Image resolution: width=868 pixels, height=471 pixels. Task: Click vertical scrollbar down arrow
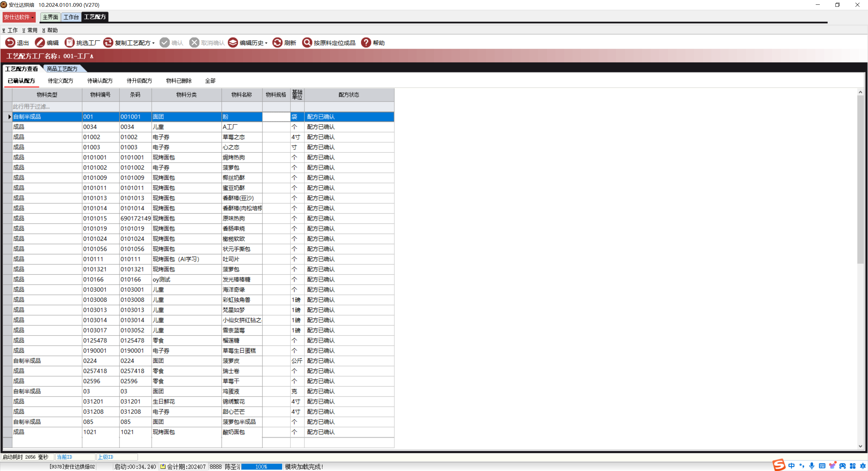point(860,446)
